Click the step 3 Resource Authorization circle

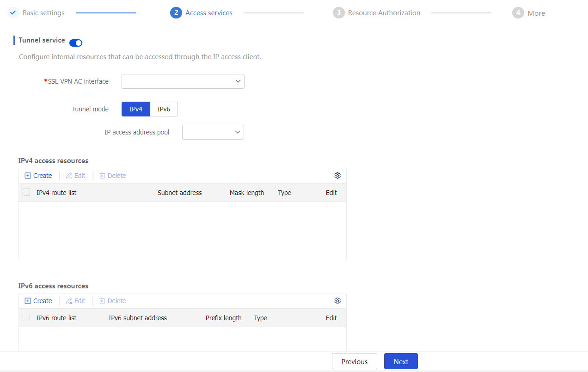coord(338,13)
